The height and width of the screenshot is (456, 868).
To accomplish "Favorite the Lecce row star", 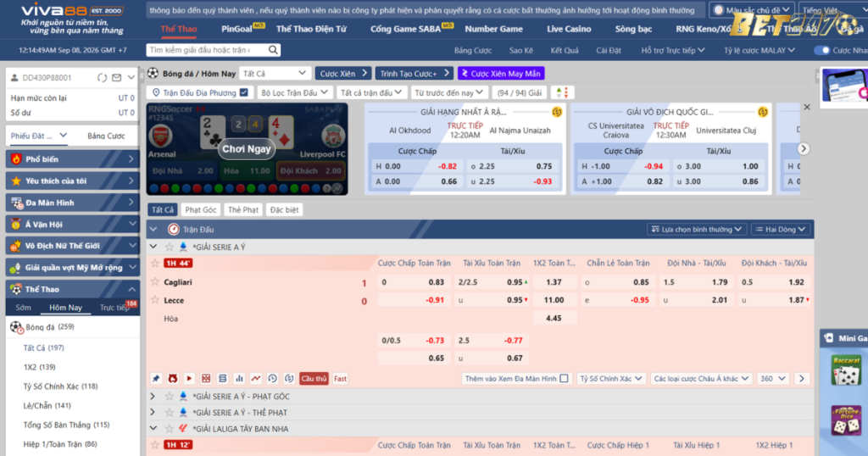I will point(155,301).
